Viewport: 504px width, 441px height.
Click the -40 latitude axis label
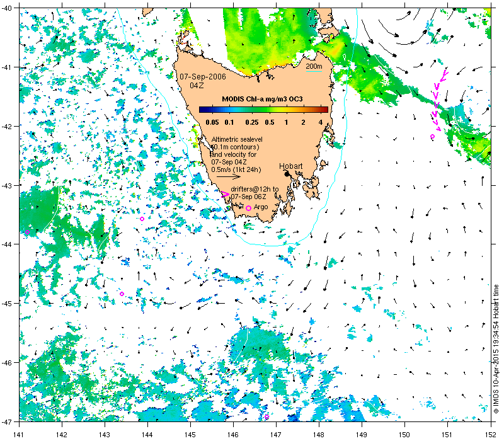click(x=6, y=8)
